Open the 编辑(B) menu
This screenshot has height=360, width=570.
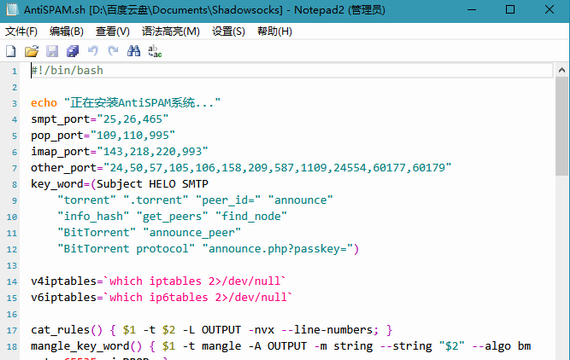pos(67,32)
